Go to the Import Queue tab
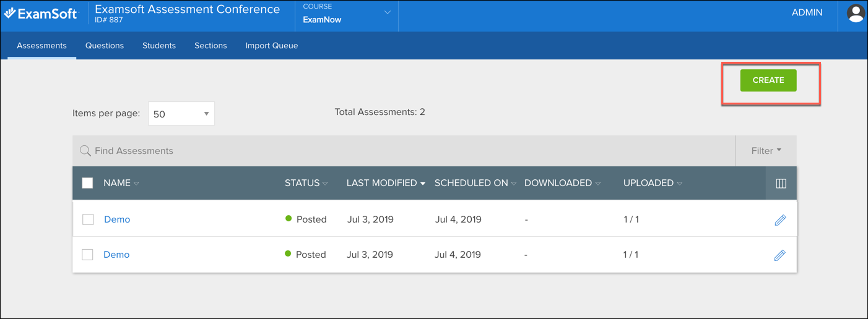The image size is (868, 319). (x=271, y=46)
